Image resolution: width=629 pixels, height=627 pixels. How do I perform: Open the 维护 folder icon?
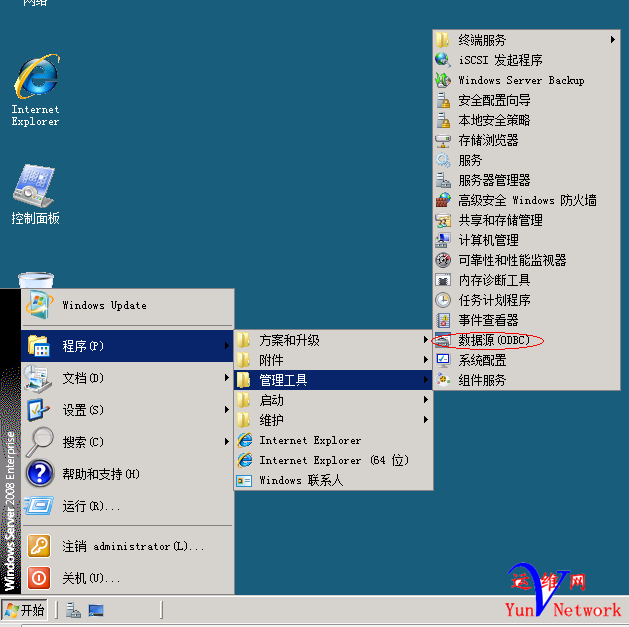click(243, 420)
